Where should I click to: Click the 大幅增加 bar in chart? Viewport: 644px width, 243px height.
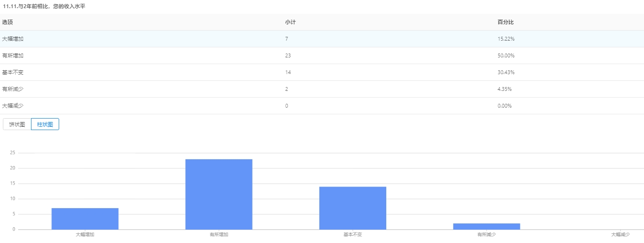[x=85, y=219]
